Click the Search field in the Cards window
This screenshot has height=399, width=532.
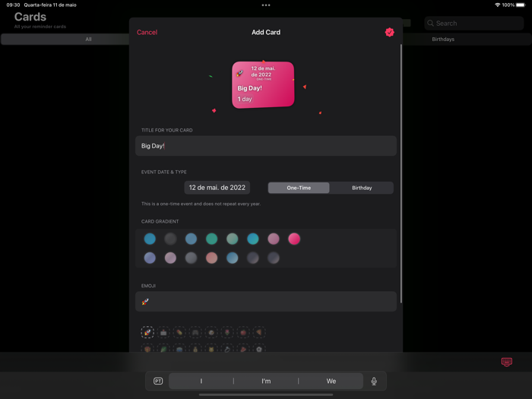click(474, 23)
